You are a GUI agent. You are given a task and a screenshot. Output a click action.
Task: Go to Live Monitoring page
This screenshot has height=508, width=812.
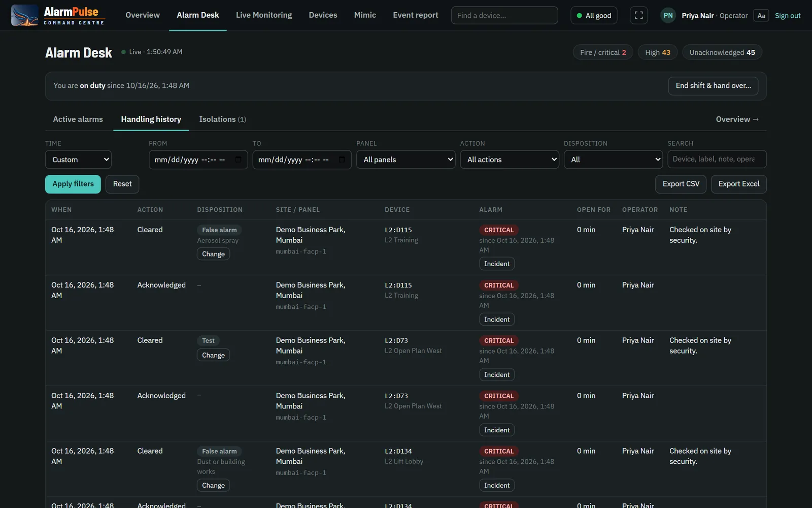[x=264, y=15]
